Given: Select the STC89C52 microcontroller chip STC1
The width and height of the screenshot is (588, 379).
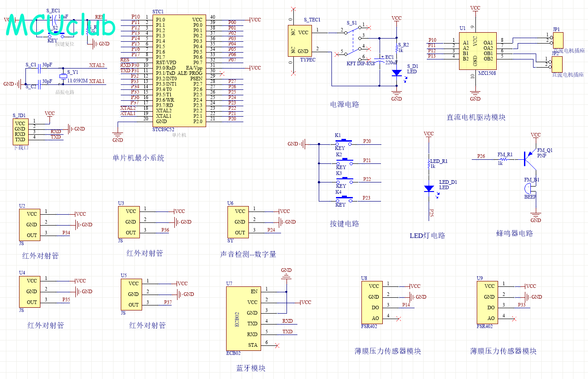Looking at the screenshot, I should [178, 70].
